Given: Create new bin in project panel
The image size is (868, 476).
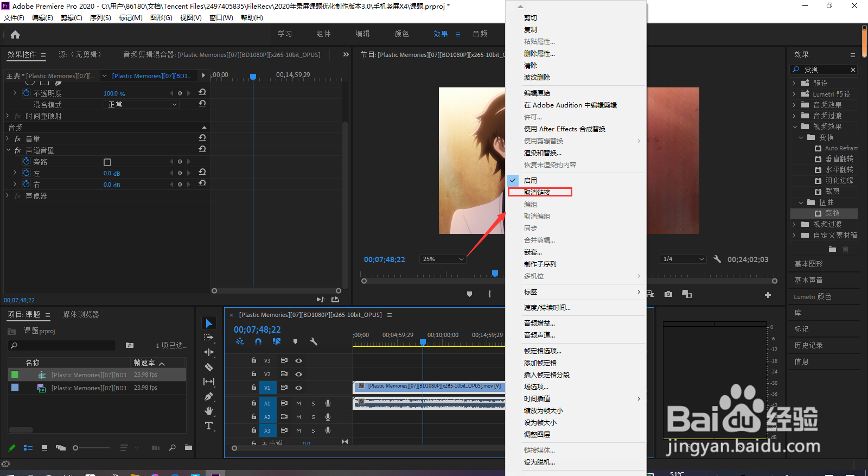Looking at the screenshot, I should point(188,448).
